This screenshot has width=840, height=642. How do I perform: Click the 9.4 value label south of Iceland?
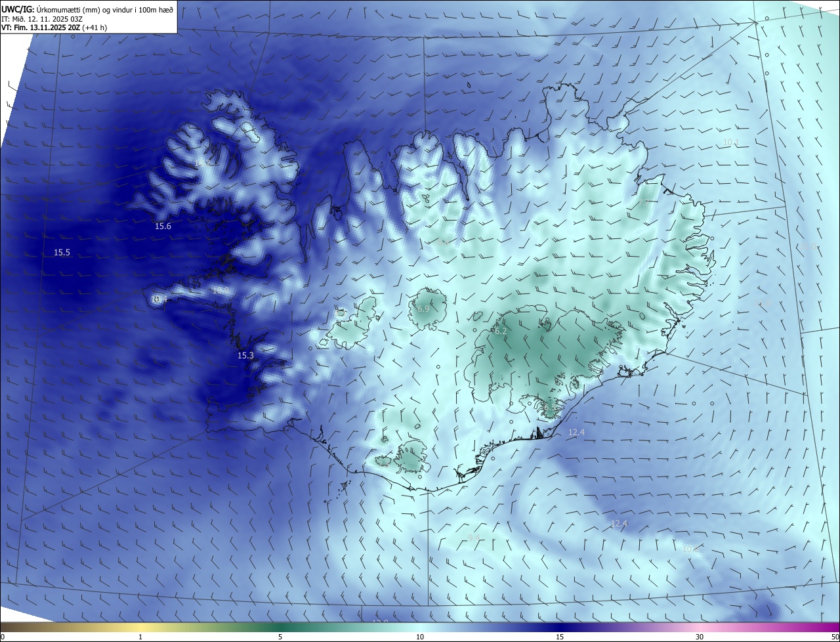(474, 538)
